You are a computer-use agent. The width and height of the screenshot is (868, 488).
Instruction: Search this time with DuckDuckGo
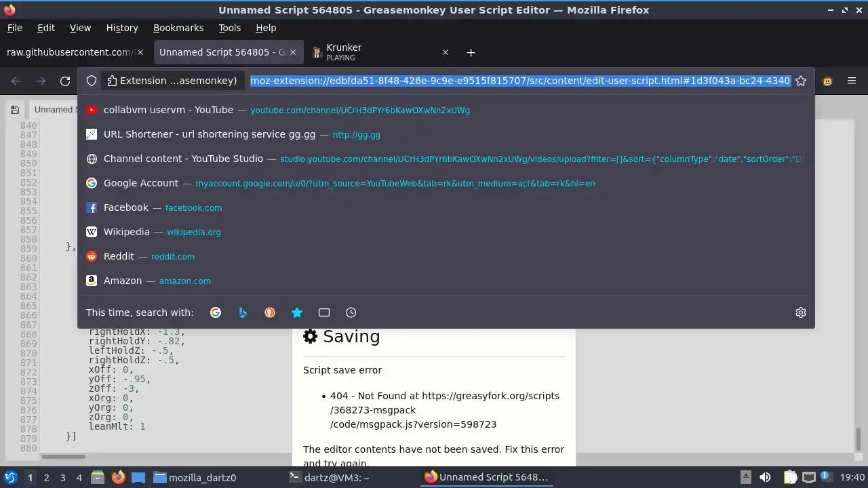(x=270, y=312)
